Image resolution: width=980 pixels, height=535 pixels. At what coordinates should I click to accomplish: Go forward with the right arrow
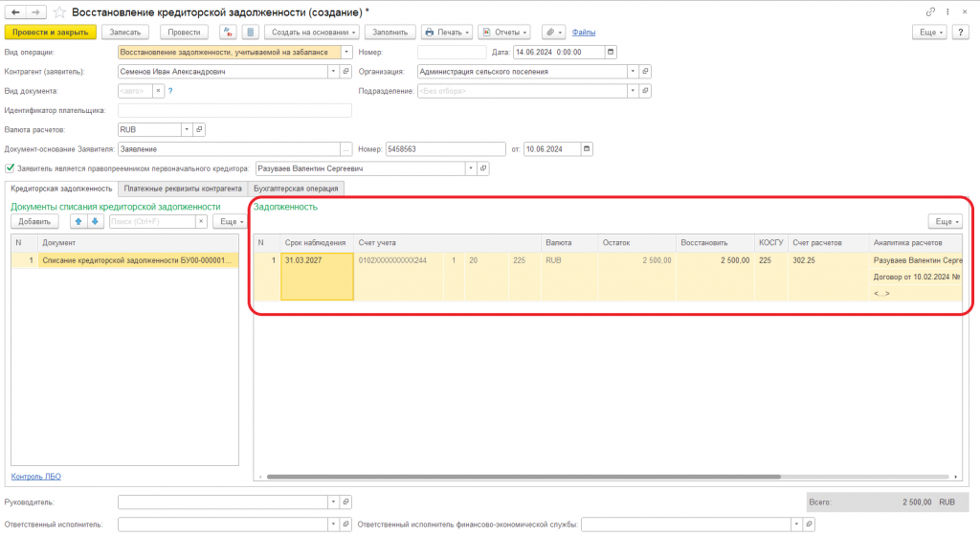(x=35, y=11)
